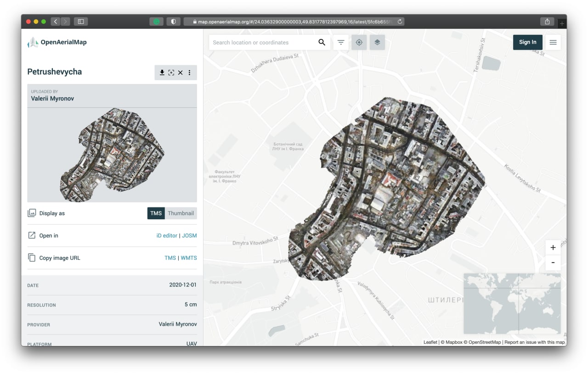Switch display to Thumbnail mode

point(181,213)
